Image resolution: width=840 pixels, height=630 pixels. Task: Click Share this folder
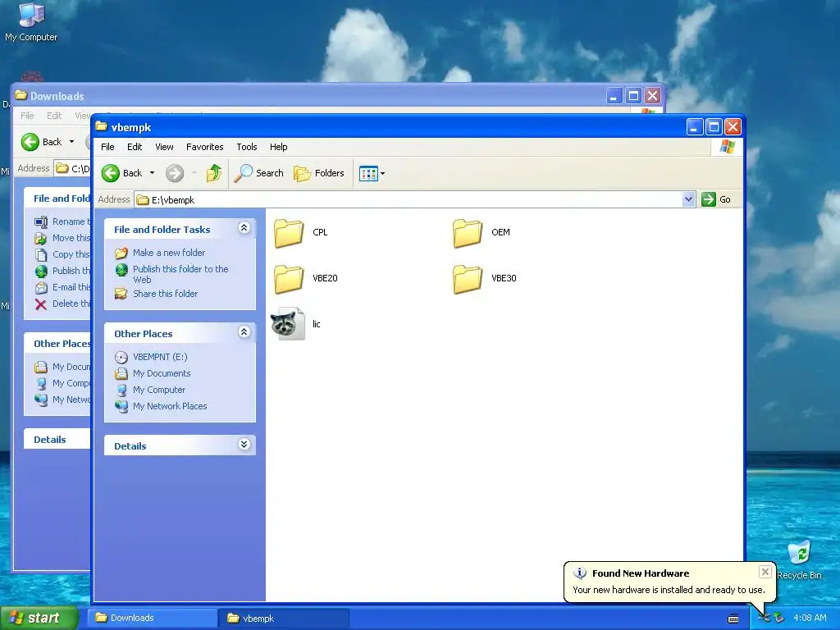coord(165,294)
